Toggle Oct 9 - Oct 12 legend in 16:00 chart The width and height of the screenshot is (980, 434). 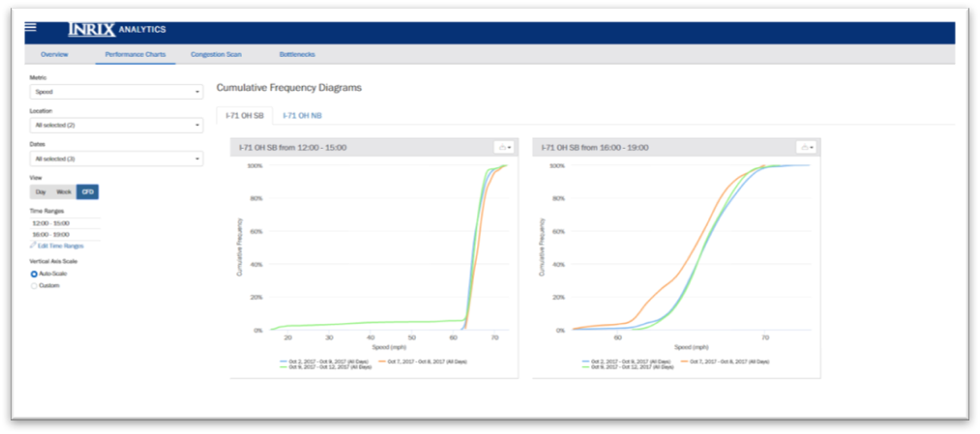[628, 366]
